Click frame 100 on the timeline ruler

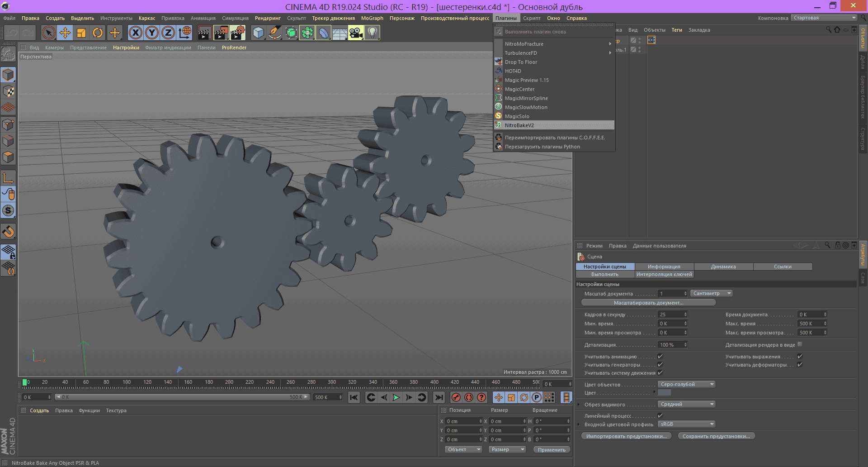point(127,382)
